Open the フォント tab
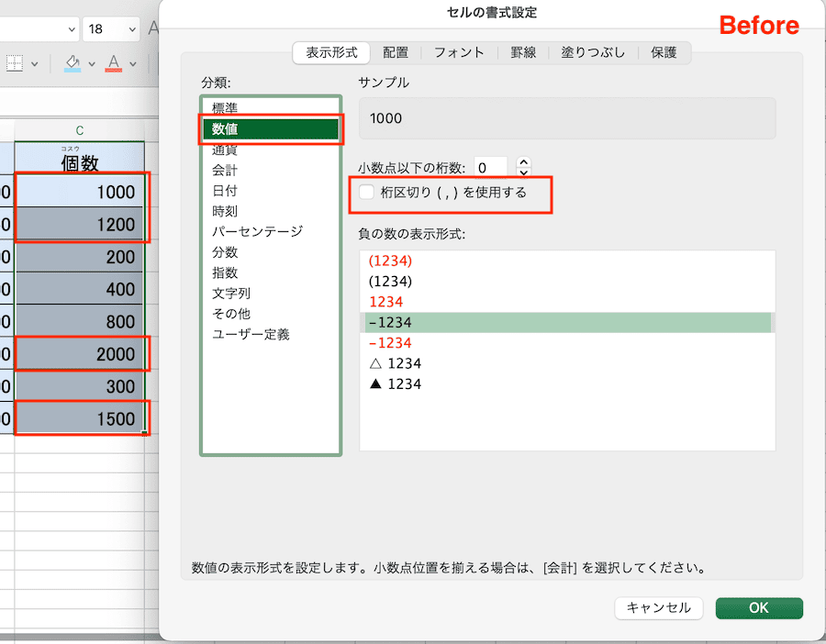Viewport: 826px width, 644px height. pos(459,52)
